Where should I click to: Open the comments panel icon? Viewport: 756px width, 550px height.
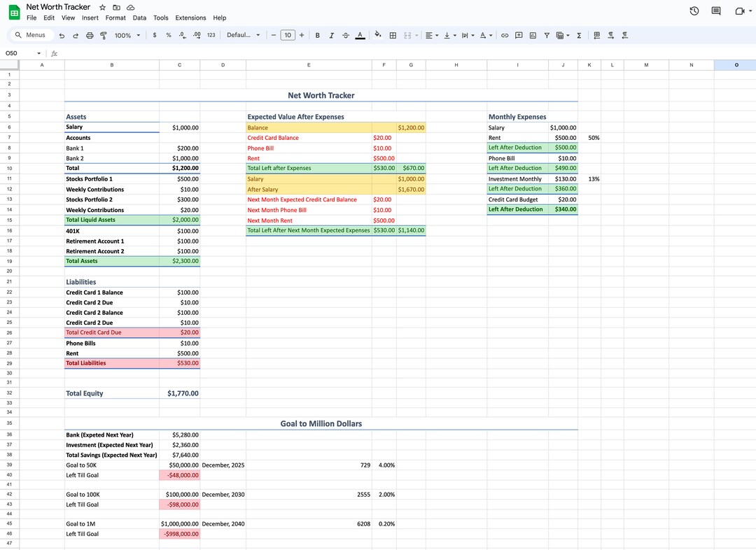pos(716,11)
